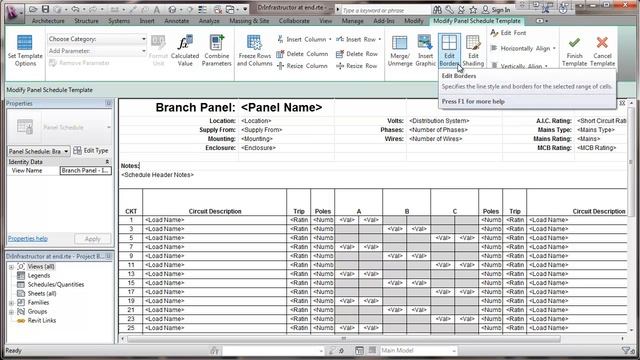Click the Sign In text
Viewport: 640px width, 360px height.
pyautogui.click(x=501, y=10)
